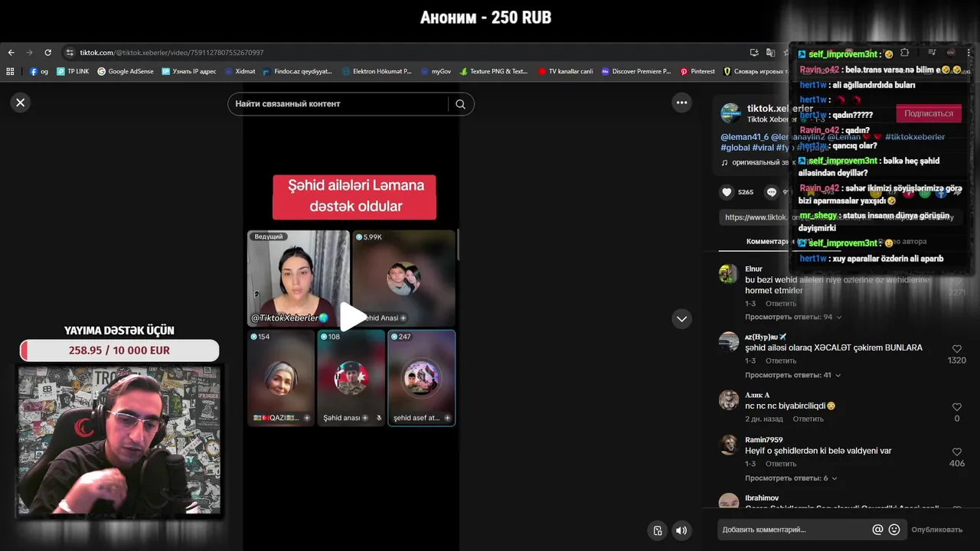Open the three-dots more options menu
The height and width of the screenshot is (551, 980).
click(x=681, y=103)
